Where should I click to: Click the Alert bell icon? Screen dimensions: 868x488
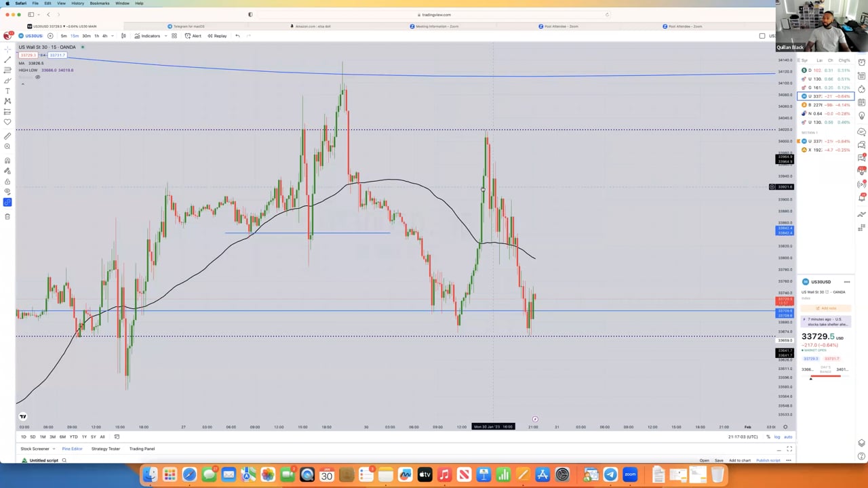(193, 36)
